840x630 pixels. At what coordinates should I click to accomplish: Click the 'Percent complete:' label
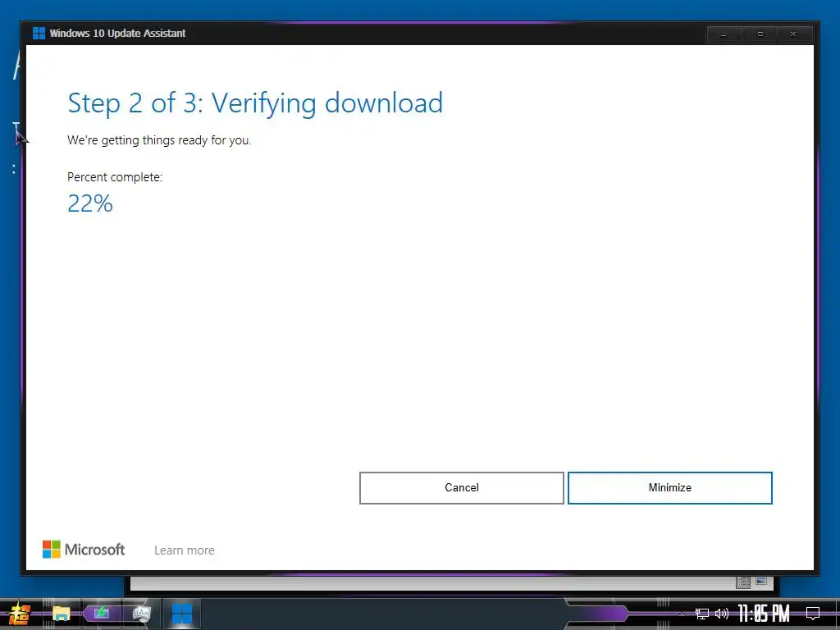point(115,177)
